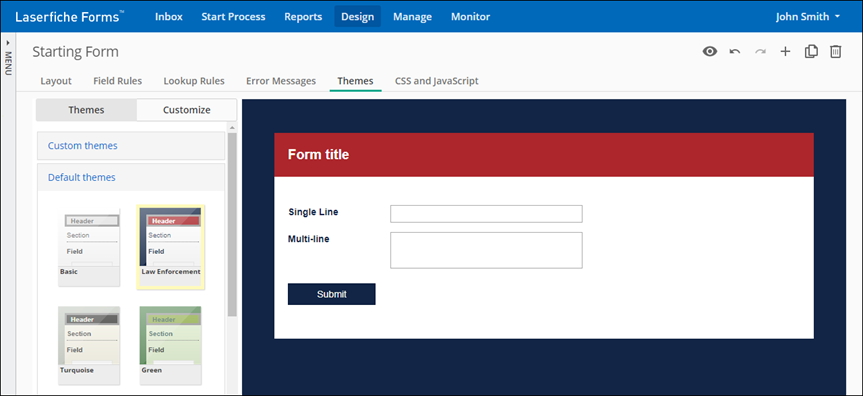Viewport: 863px width, 396px height.
Task: Switch to the Customize sub-tab
Action: tap(187, 110)
